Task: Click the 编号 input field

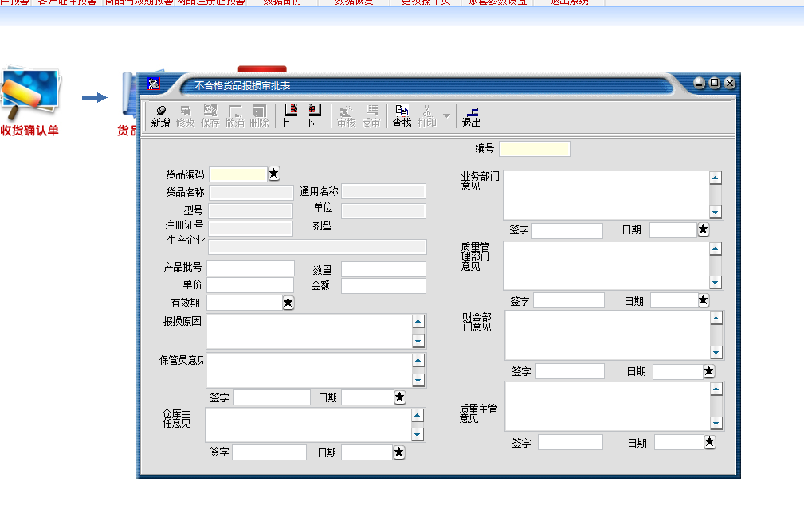Action: coord(535,149)
